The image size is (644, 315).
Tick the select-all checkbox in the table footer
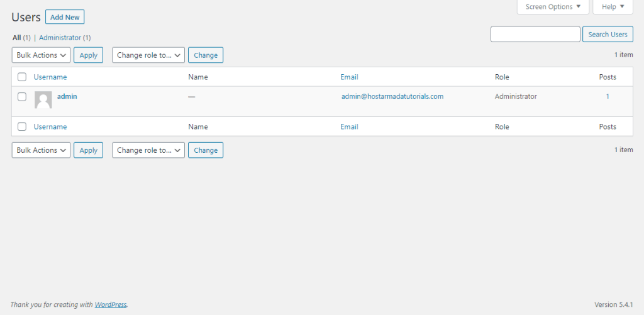22,126
